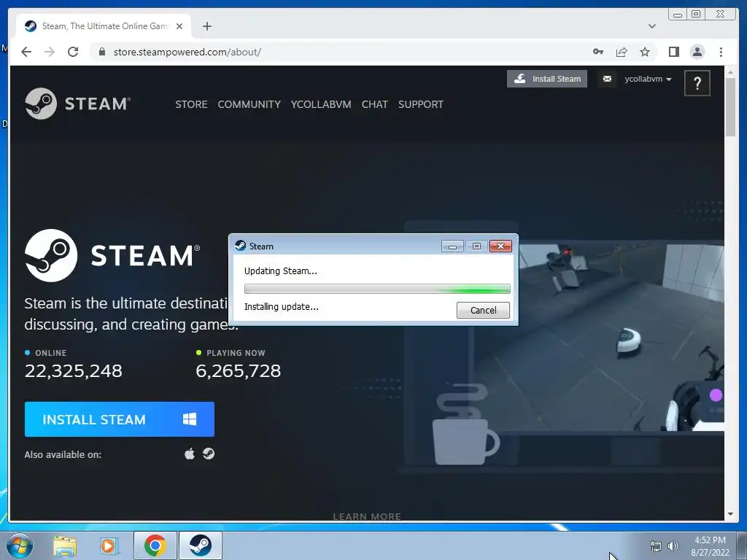Select the SteamOS download icon
747x560 pixels.
pyautogui.click(x=208, y=454)
